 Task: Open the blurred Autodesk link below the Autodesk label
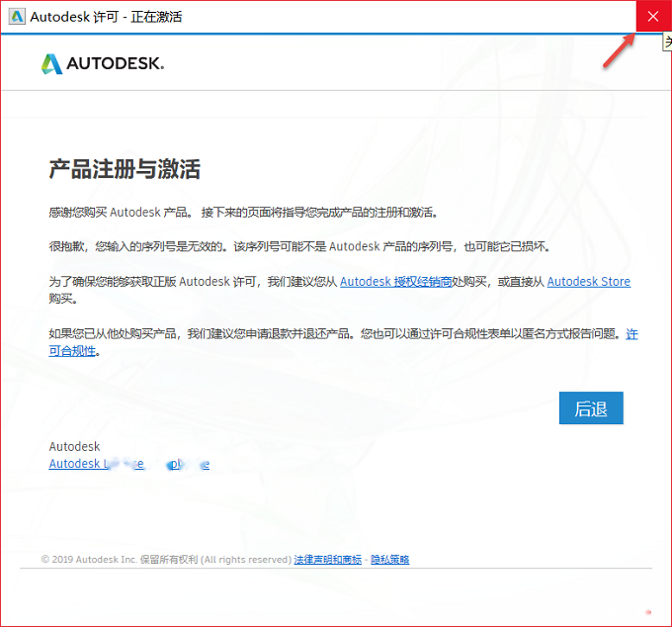pyautogui.click(x=129, y=464)
